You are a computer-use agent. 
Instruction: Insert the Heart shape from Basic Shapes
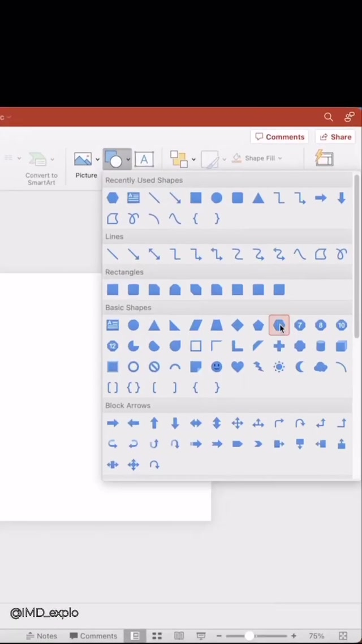pyautogui.click(x=238, y=367)
